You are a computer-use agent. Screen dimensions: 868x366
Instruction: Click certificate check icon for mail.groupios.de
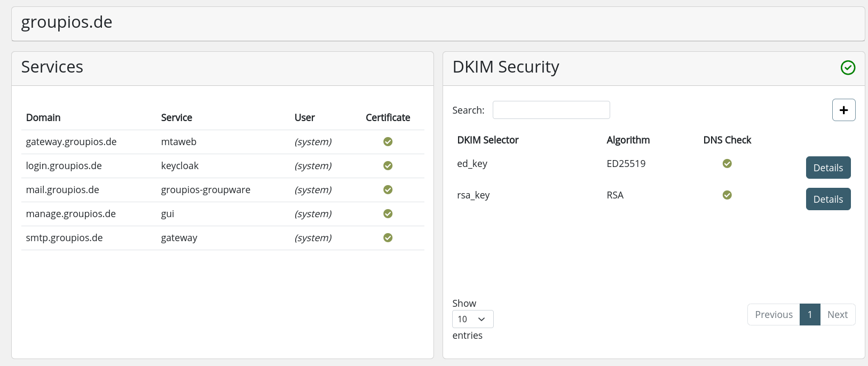(x=388, y=189)
